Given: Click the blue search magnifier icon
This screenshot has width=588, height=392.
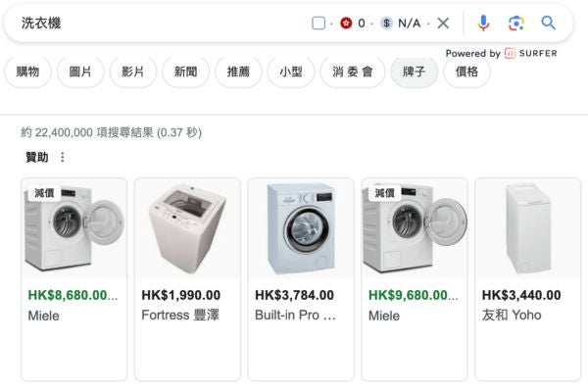Looking at the screenshot, I should tap(549, 24).
